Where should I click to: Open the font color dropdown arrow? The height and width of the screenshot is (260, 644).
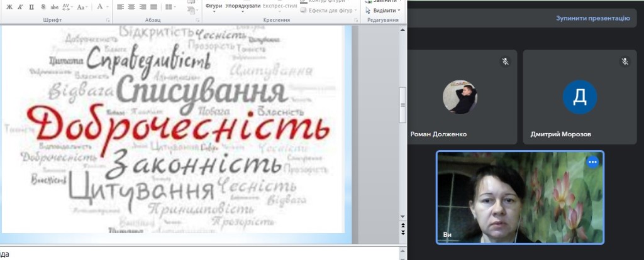click(x=108, y=7)
